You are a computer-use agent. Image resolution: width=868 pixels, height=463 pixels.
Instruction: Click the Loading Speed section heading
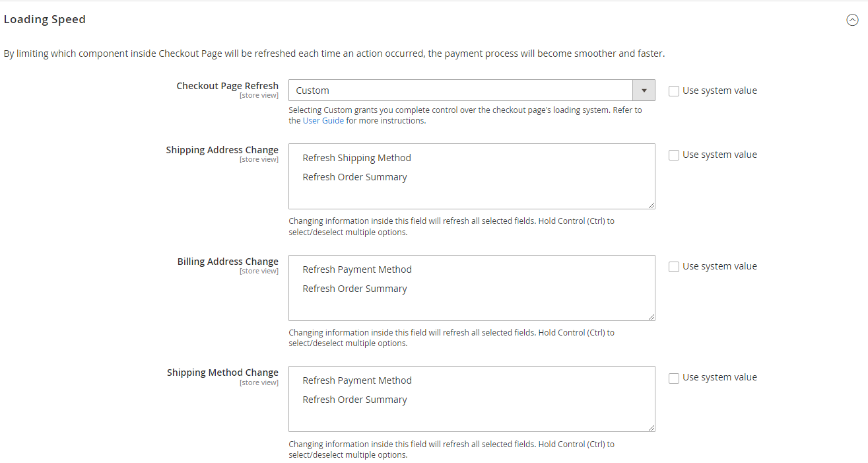[45, 20]
